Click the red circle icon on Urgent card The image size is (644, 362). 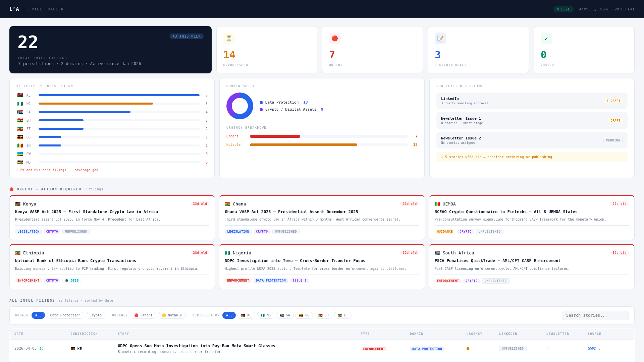334,38
